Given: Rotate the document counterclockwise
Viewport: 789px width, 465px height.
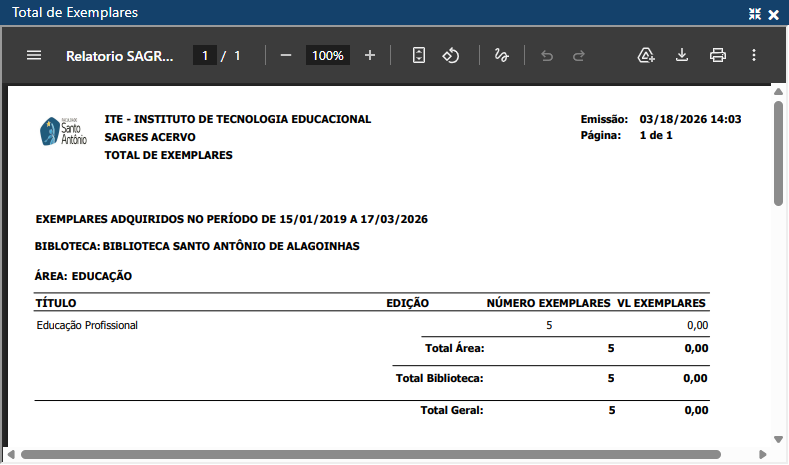Looking at the screenshot, I should pos(451,55).
